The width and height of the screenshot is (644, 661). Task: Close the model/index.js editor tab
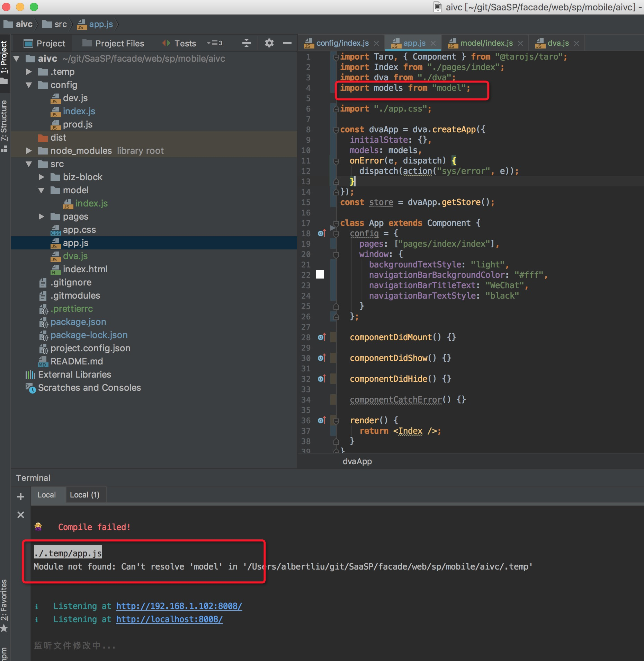point(520,43)
